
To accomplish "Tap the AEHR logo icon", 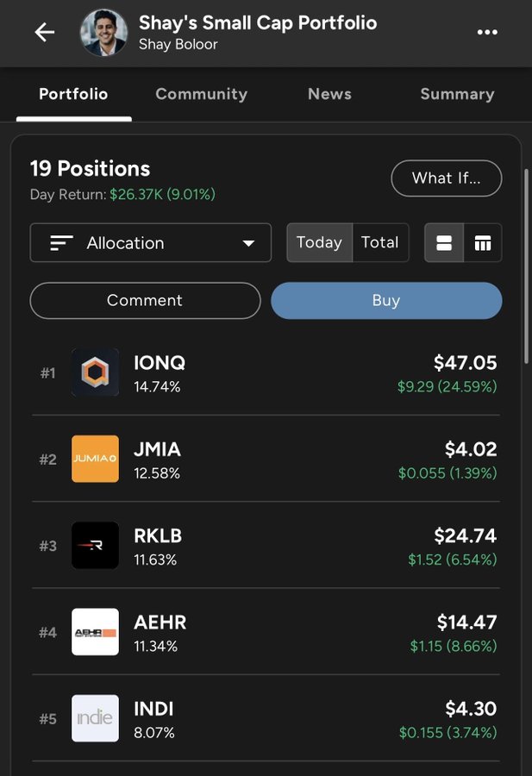I will [x=95, y=632].
